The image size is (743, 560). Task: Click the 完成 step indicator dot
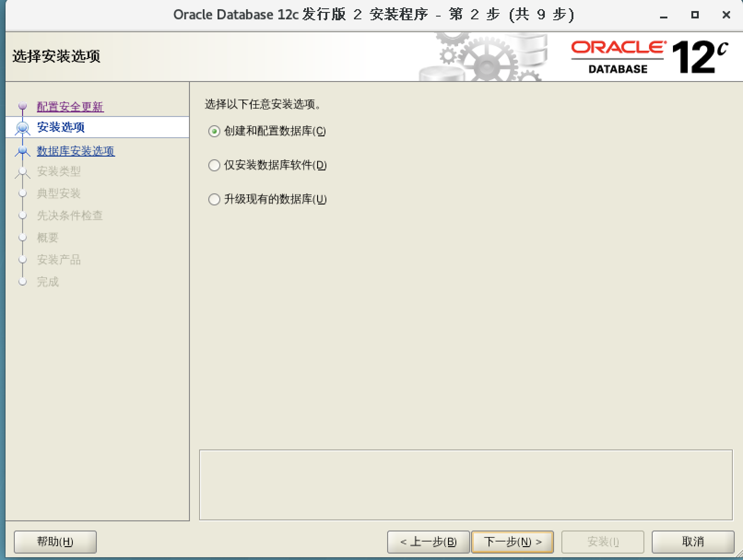tap(22, 281)
